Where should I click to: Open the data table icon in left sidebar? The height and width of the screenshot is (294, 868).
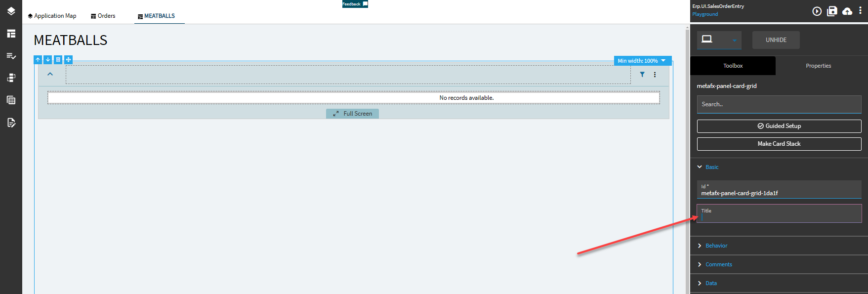(11, 100)
